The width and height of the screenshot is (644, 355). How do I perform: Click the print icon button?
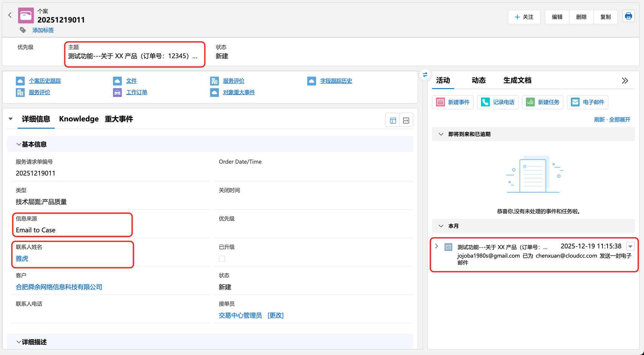(628, 16)
